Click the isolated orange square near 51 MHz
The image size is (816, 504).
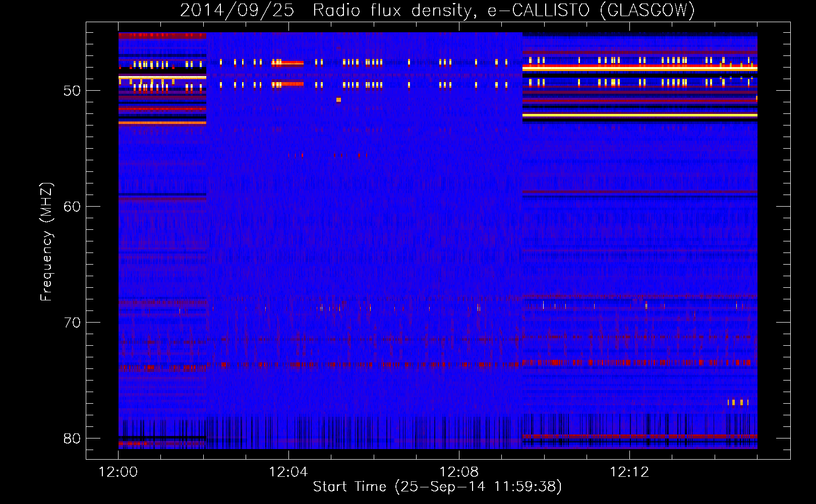(x=338, y=100)
